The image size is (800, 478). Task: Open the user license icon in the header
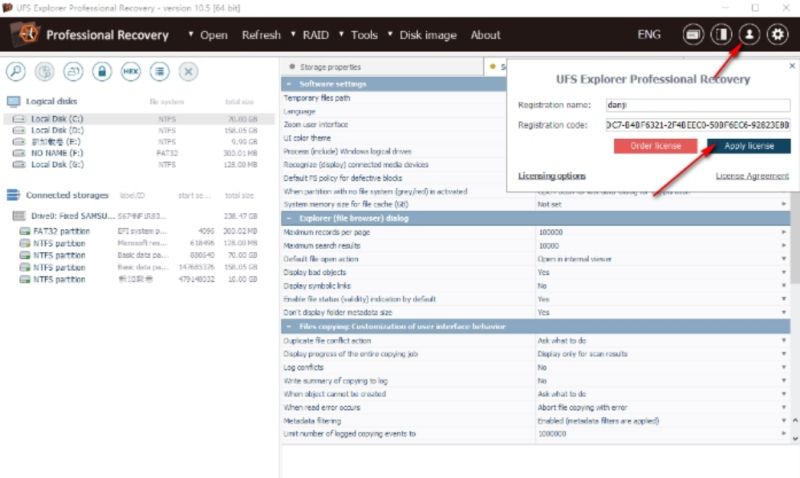749,35
